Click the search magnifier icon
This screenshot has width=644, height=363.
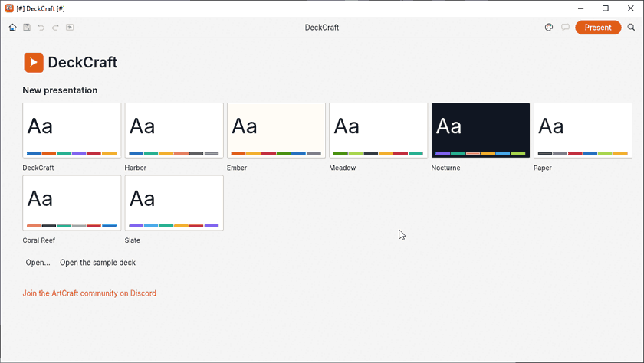pyautogui.click(x=631, y=28)
